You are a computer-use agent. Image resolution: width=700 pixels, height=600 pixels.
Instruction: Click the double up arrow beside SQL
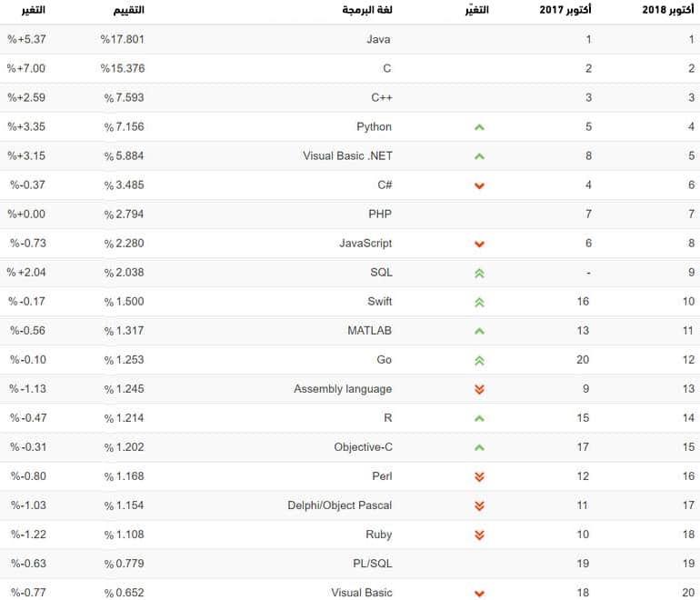[479, 273]
